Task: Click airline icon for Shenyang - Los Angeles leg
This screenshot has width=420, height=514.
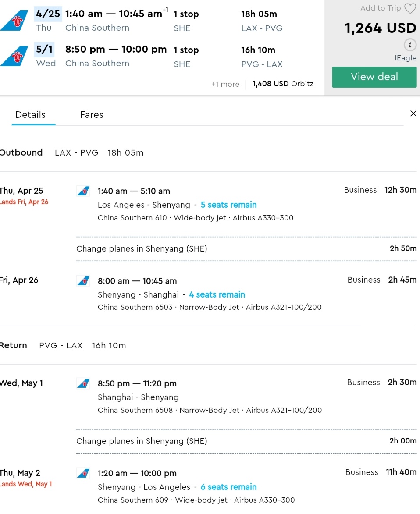Action: pyautogui.click(x=83, y=473)
